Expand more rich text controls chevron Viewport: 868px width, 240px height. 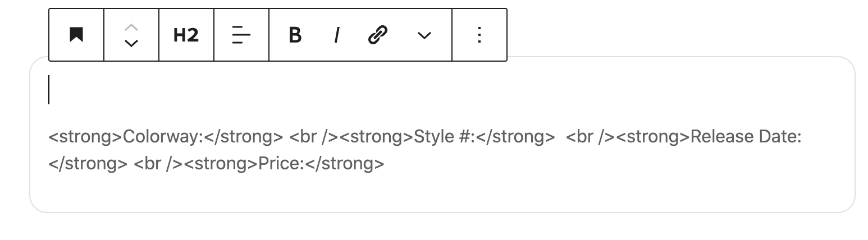[424, 35]
